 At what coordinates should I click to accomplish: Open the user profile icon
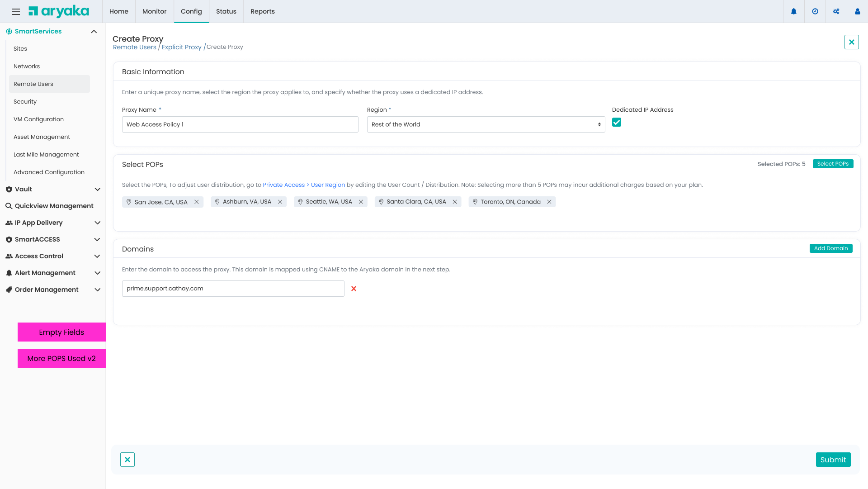tap(857, 12)
